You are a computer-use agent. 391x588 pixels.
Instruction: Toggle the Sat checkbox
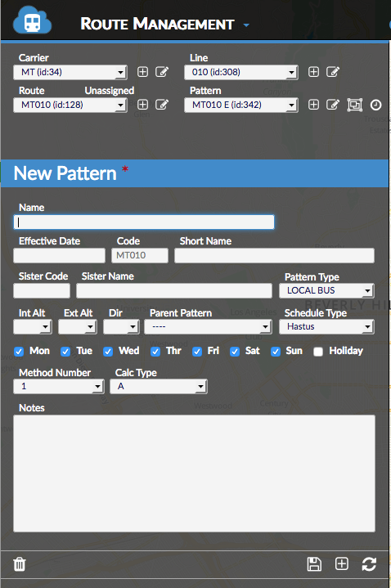tap(235, 352)
